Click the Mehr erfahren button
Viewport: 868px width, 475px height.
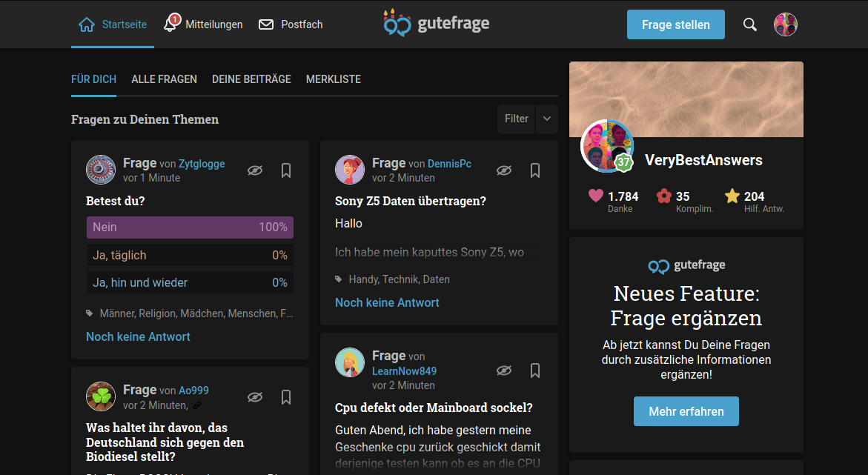point(686,411)
